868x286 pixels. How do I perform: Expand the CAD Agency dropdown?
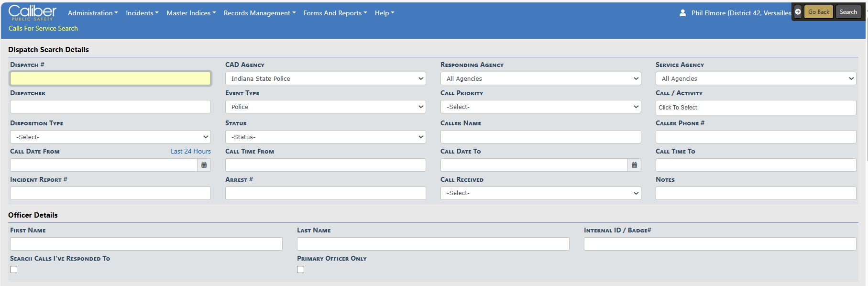(x=325, y=78)
